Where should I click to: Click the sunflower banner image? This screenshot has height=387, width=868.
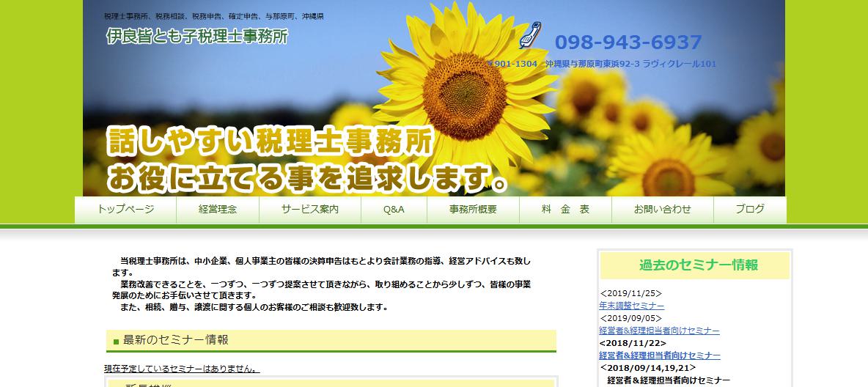tap(434, 98)
